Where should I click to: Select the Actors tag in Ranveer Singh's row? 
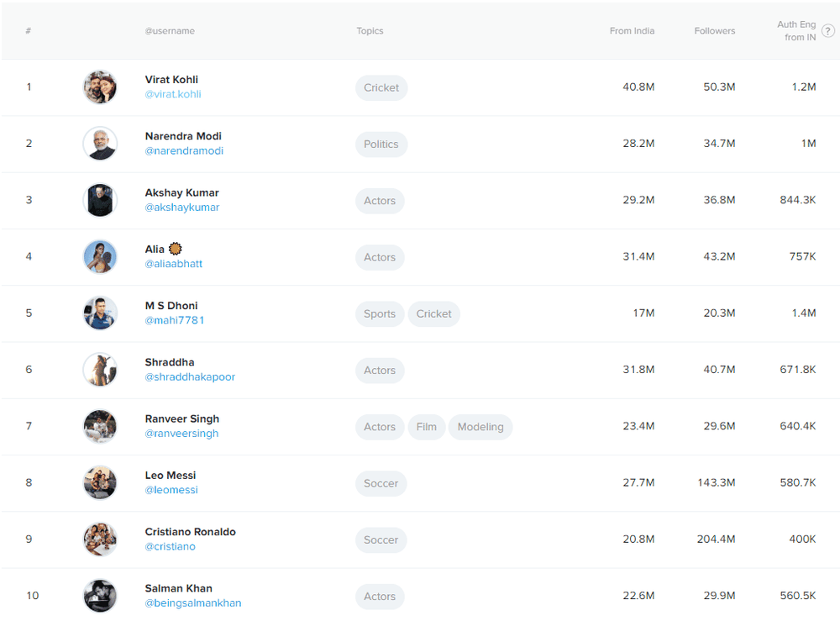(380, 427)
